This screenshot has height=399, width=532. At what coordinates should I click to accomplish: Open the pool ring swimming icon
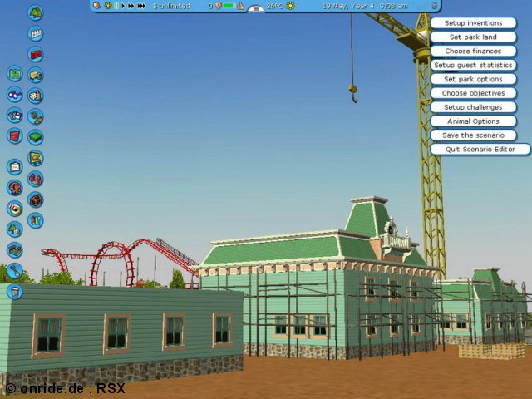15,209
